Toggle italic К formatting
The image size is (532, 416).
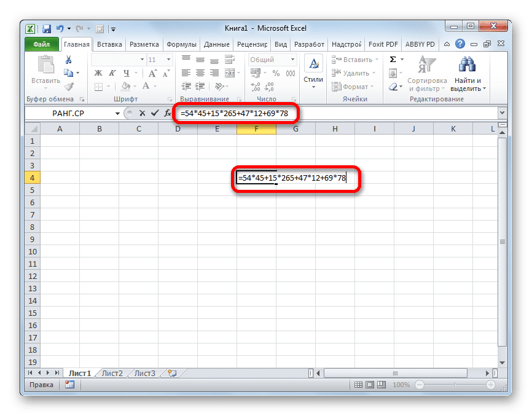(x=112, y=73)
